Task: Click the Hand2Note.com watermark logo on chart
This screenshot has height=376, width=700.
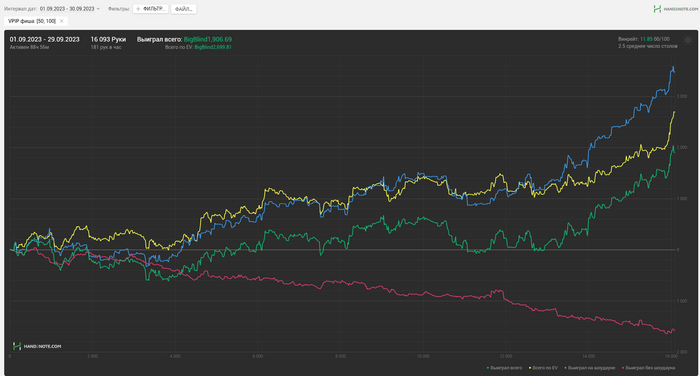Action: pyautogui.click(x=37, y=346)
